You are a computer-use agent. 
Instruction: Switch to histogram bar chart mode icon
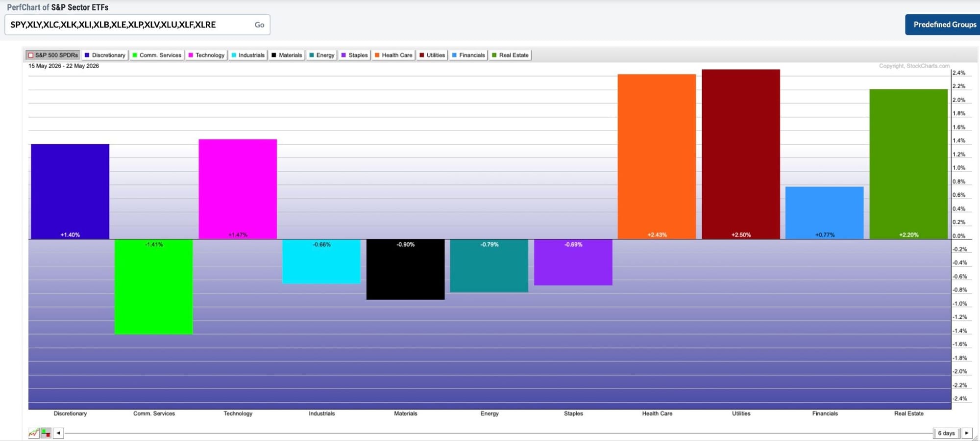click(x=46, y=433)
